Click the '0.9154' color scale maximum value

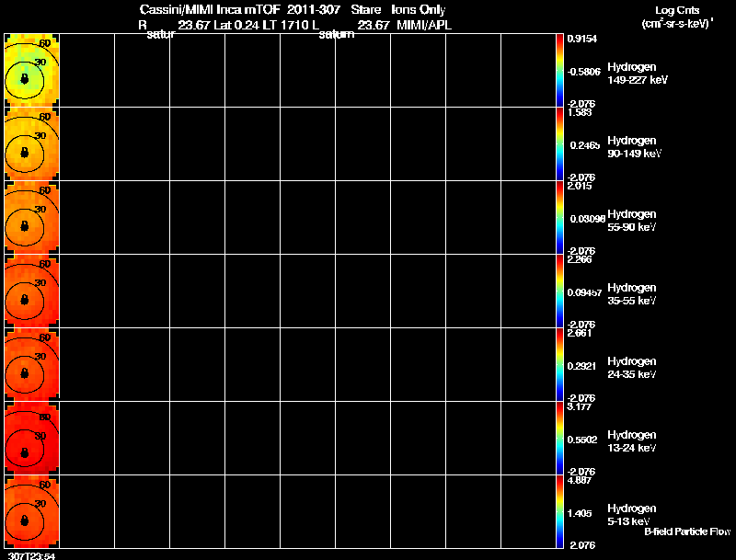click(582, 39)
